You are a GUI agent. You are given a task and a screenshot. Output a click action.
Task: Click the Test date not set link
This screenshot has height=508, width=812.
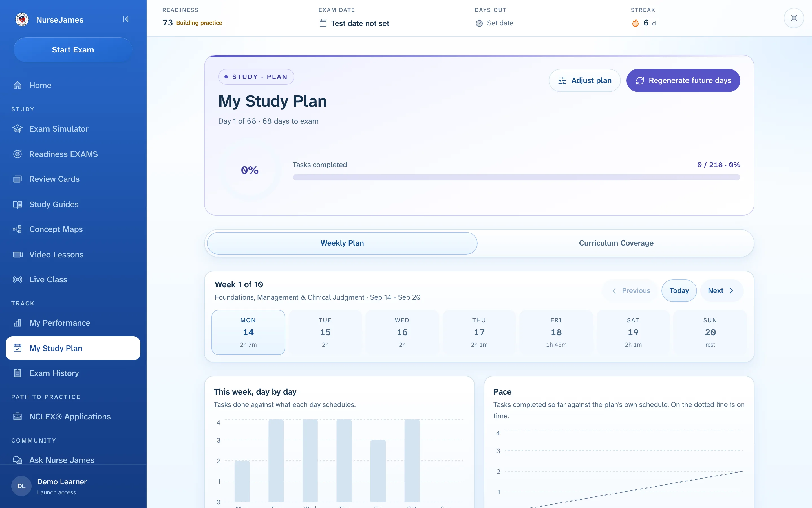(x=360, y=23)
